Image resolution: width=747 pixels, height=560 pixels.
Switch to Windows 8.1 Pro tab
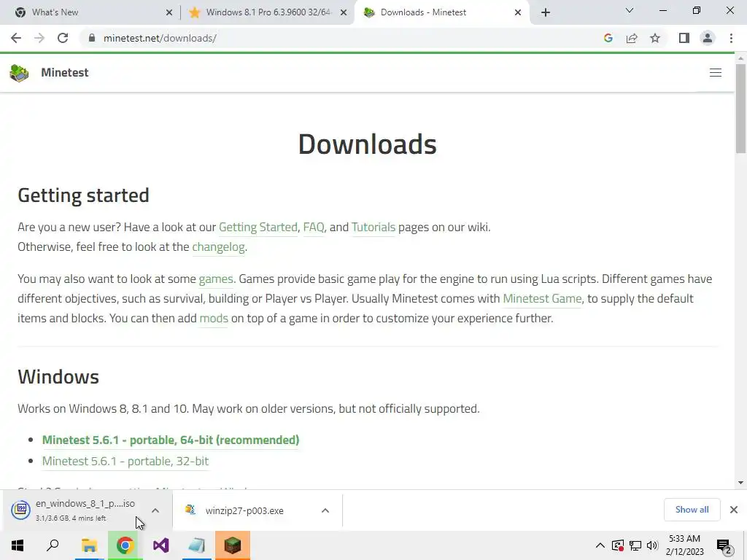point(268,12)
